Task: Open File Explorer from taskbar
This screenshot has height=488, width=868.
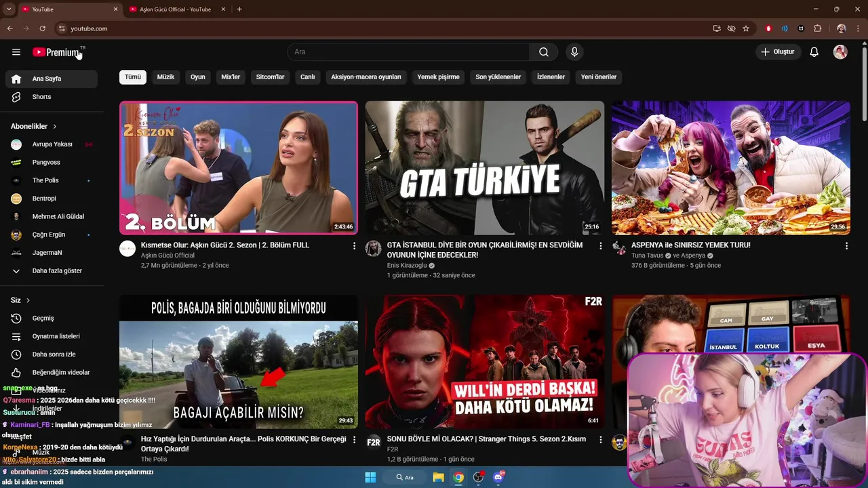Action: click(438, 477)
